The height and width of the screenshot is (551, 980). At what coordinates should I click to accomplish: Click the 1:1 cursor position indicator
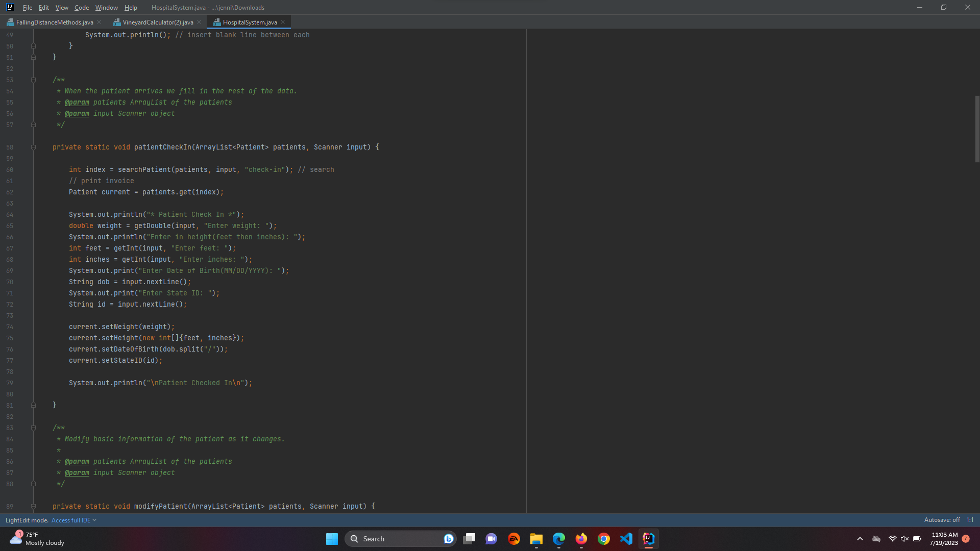970,520
